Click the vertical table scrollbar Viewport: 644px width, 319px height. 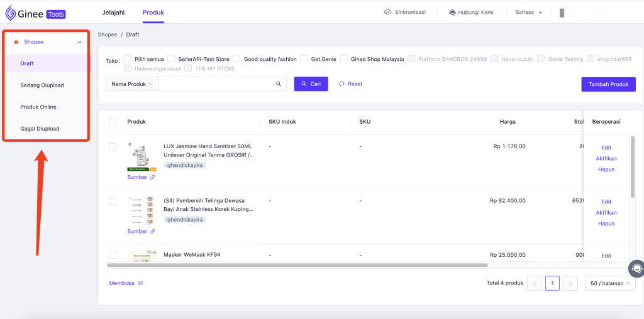coord(633,167)
